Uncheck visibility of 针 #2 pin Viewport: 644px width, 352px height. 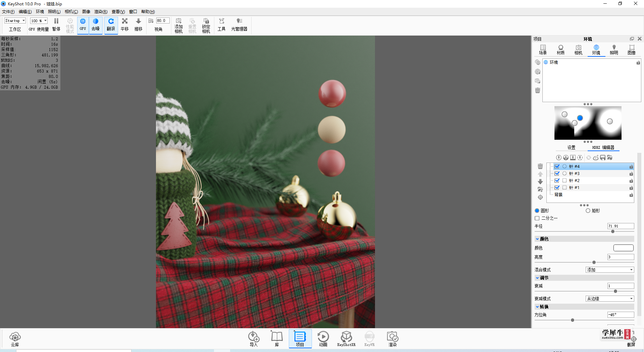click(557, 181)
